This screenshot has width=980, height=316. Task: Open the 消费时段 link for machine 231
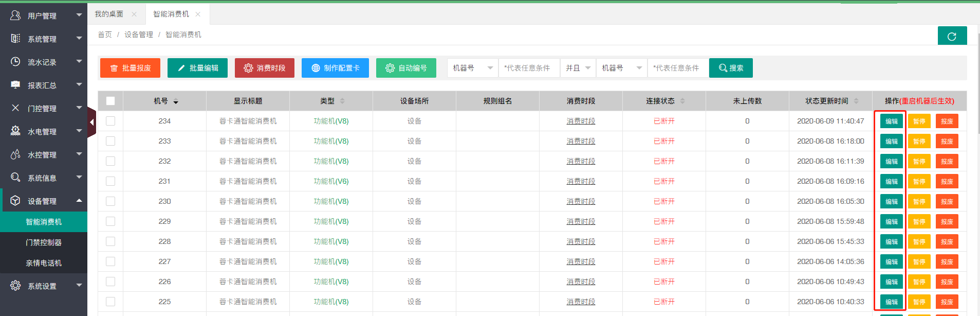[x=581, y=181]
